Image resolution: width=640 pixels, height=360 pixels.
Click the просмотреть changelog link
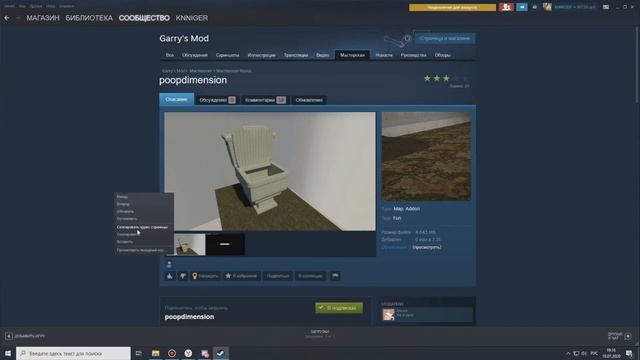[x=427, y=247]
